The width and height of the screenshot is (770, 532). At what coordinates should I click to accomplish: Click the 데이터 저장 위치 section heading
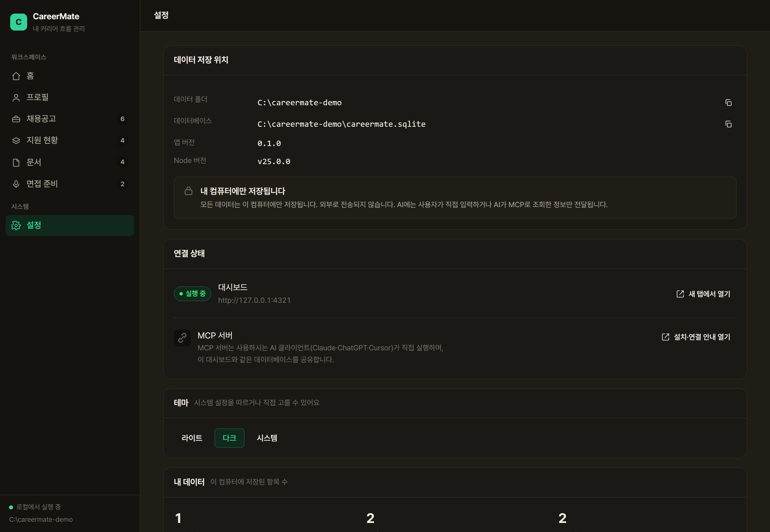(201, 60)
